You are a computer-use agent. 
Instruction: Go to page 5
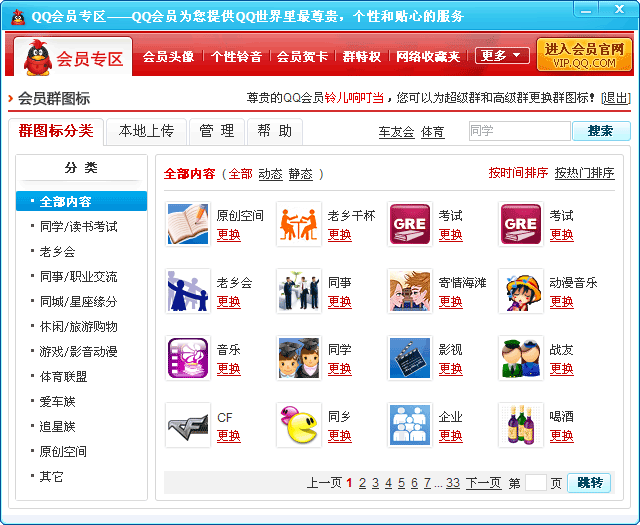pos(402,483)
